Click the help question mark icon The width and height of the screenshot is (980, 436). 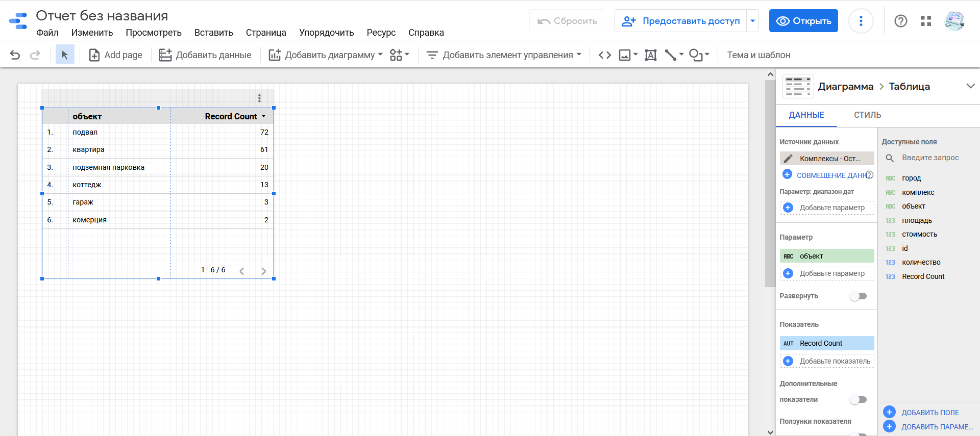pyautogui.click(x=901, y=21)
